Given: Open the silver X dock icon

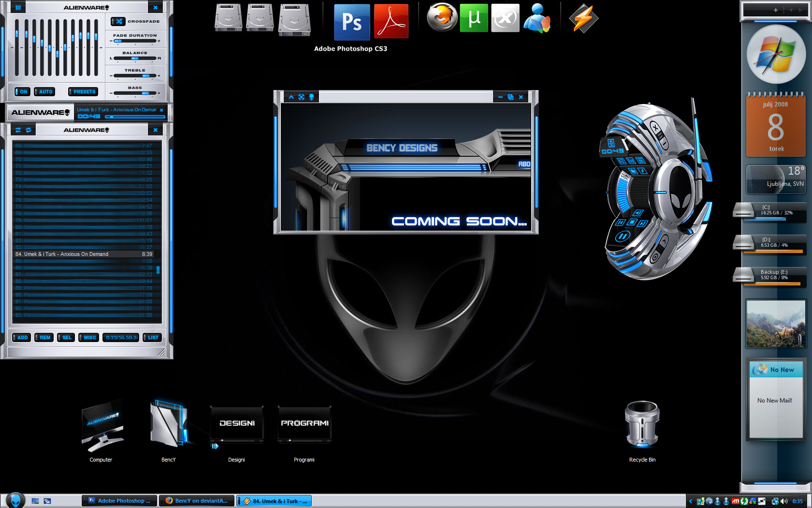Looking at the screenshot, I should pyautogui.click(x=505, y=18).
